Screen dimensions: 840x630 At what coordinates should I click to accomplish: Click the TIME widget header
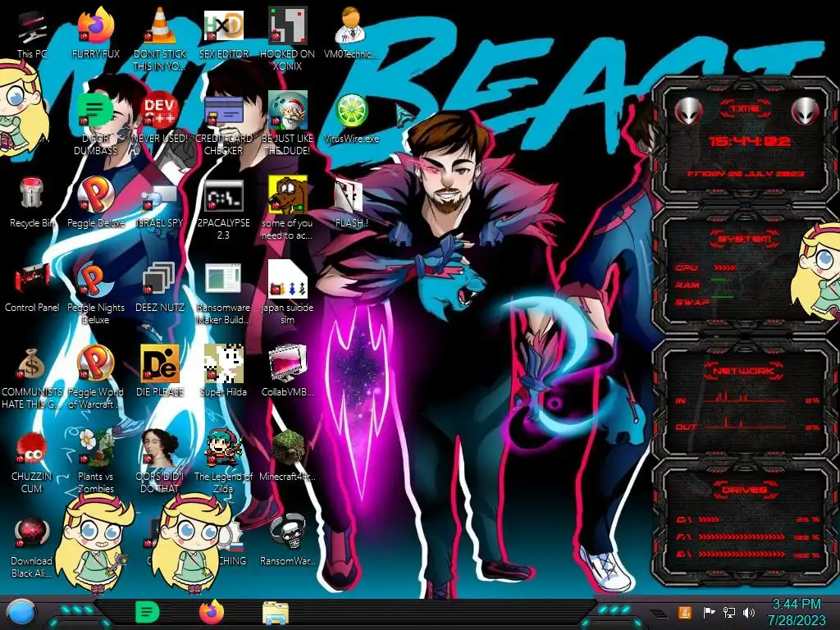pos(745,109)
